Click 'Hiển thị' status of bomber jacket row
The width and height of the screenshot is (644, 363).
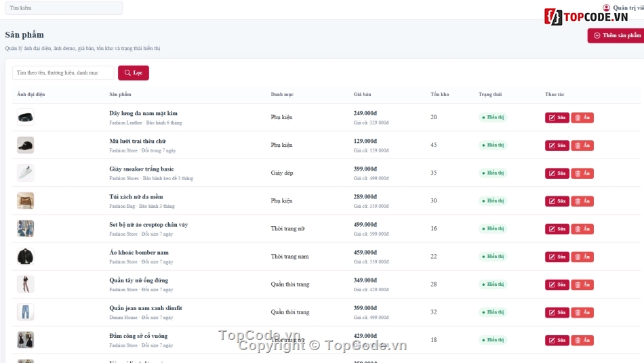point(493,257)
